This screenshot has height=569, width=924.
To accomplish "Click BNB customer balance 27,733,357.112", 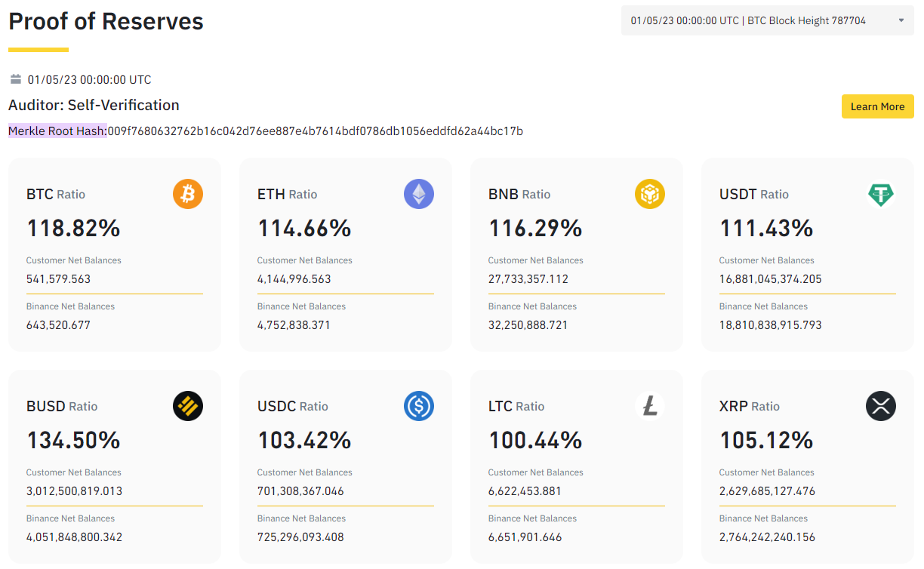I will click(x=528, y=279).
